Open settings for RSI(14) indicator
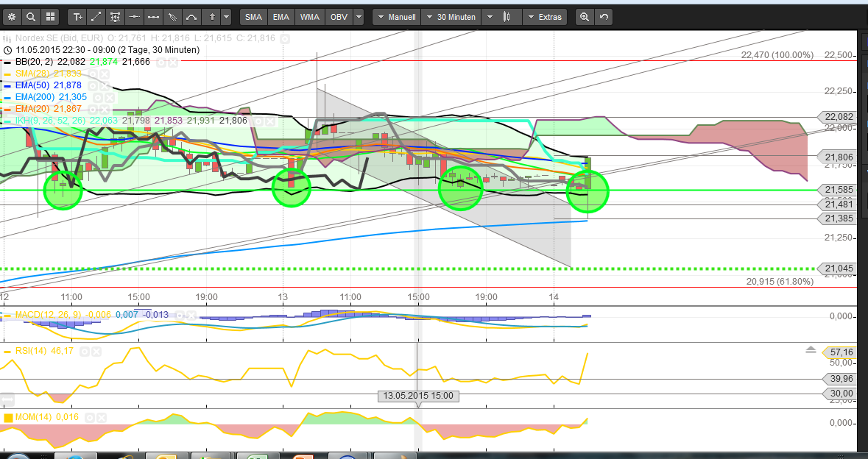The image size is (868, 459). [85, 352]
